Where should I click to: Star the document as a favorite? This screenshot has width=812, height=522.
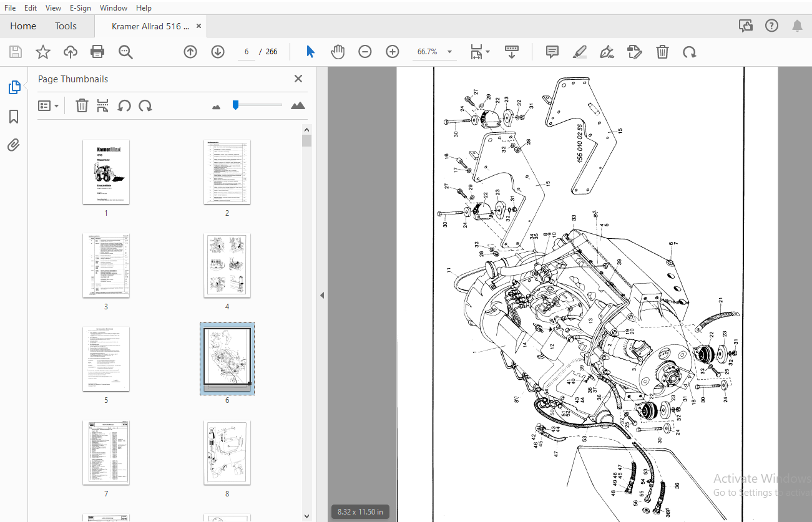[x=42, y=52]
